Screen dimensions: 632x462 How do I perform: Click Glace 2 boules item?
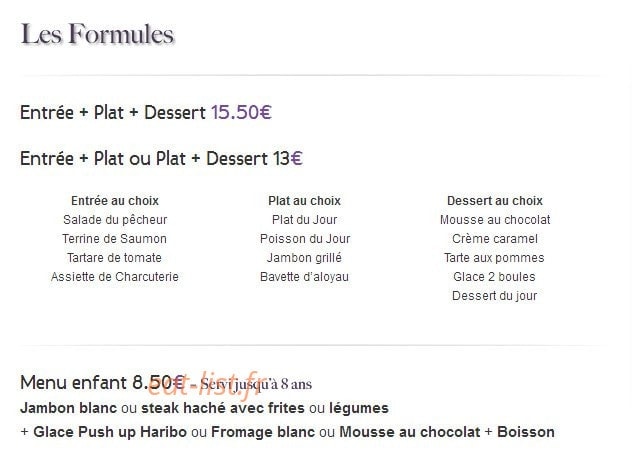pyautogui.click(x=495, y=277)
